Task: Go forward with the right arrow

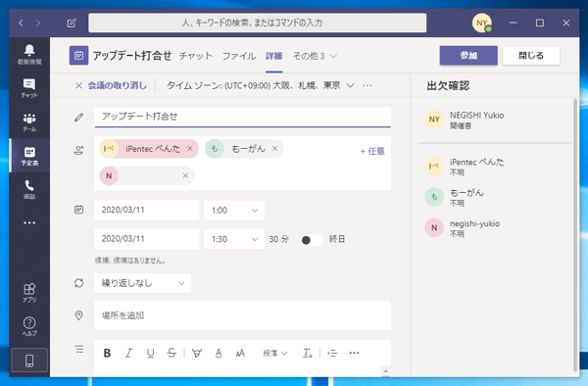Action: click(38, 23)
